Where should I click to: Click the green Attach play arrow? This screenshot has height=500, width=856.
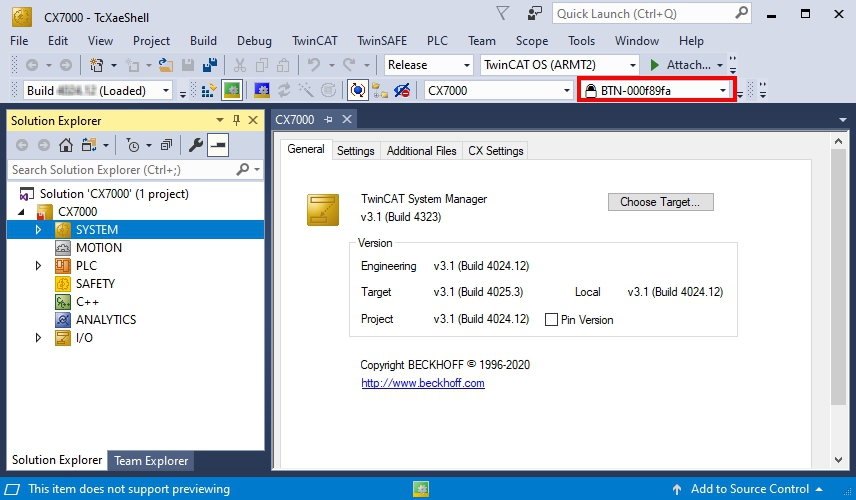(655, 65)
